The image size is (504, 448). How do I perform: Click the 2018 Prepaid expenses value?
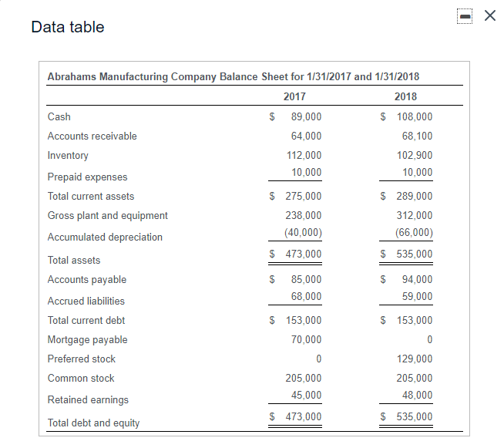[418, 173]
